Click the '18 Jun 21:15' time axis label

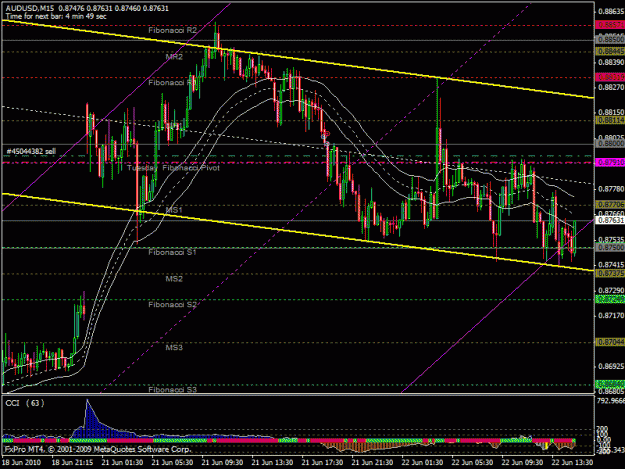tap(73, 462)
